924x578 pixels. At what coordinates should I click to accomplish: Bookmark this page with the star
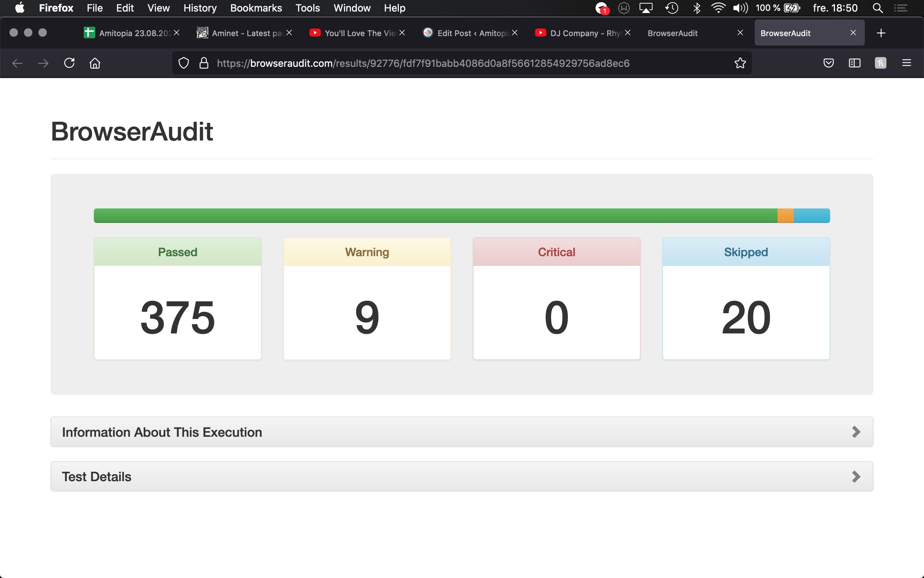740,63
